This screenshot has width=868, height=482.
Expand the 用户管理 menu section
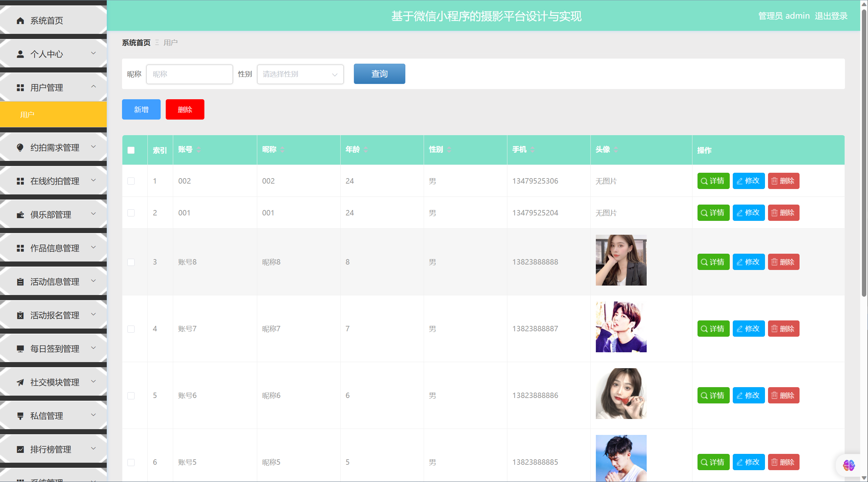(54, 87)
